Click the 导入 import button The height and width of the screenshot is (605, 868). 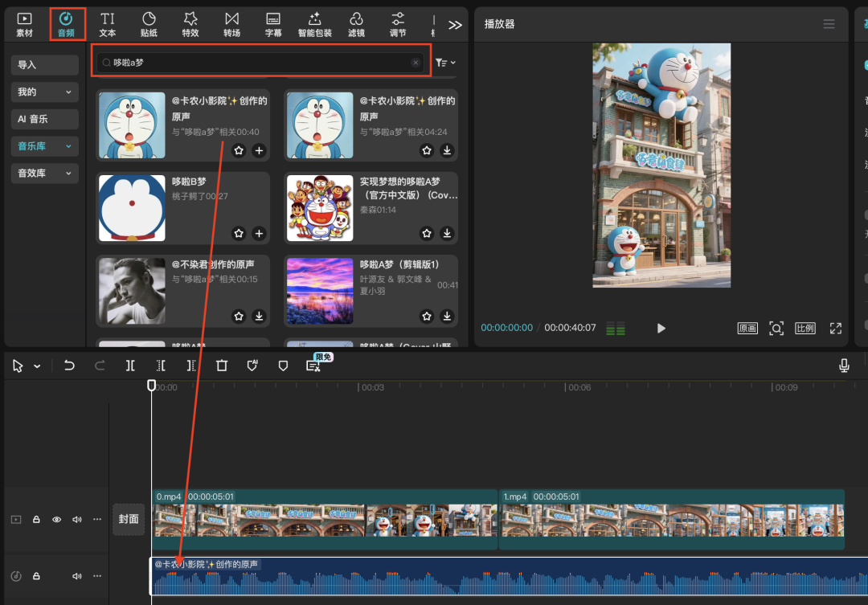[x=45, y=65]
